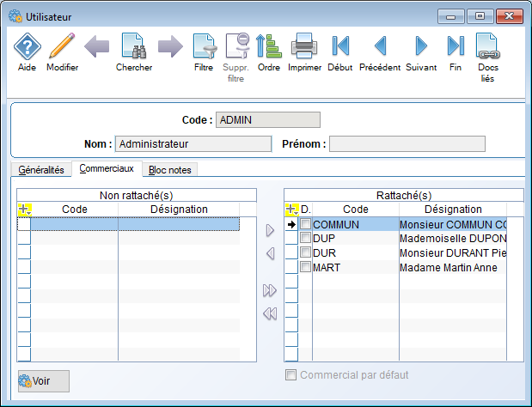The height and width of the screenshot is (407, 532).
Task: Tick the checkbox for the MART row
Action: 305,268
